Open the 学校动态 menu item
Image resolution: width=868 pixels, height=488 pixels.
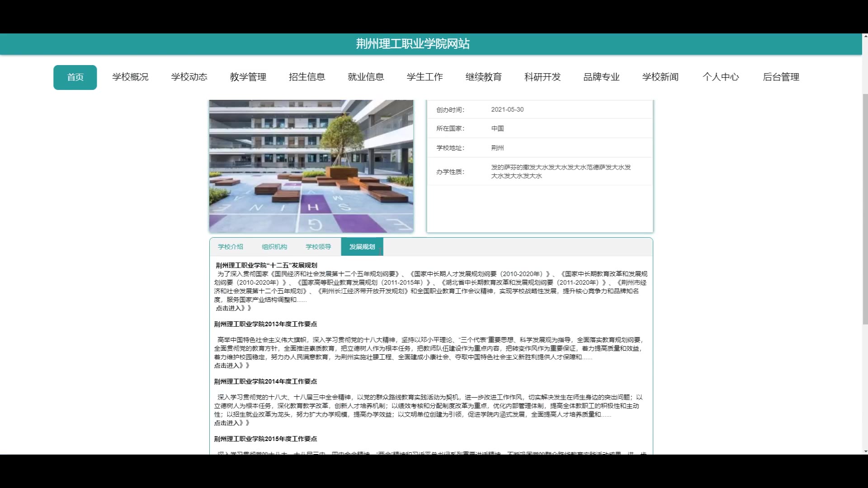coord(189,77)
